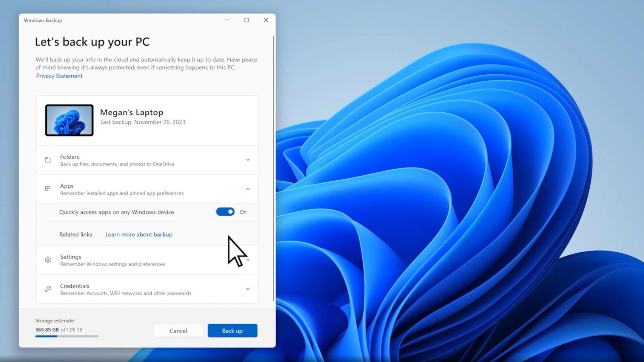The height and width of the screenshot is (362, 644).
Task: Click the Apps section icon
Action: (x=48, y=189)
